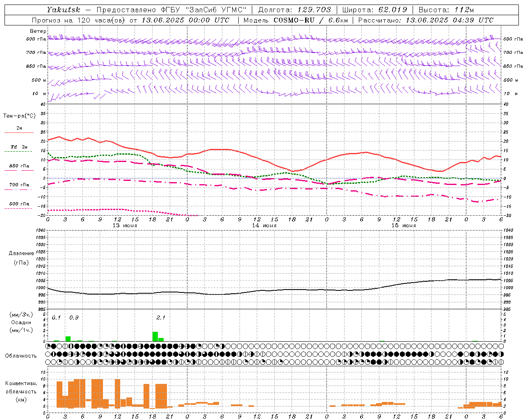Image resolution: width=525 pixels, height=420 pixels.
Task: Click the 'Широта: 62.019' header value
Action: pyautogui.click(x=374, y=9)
